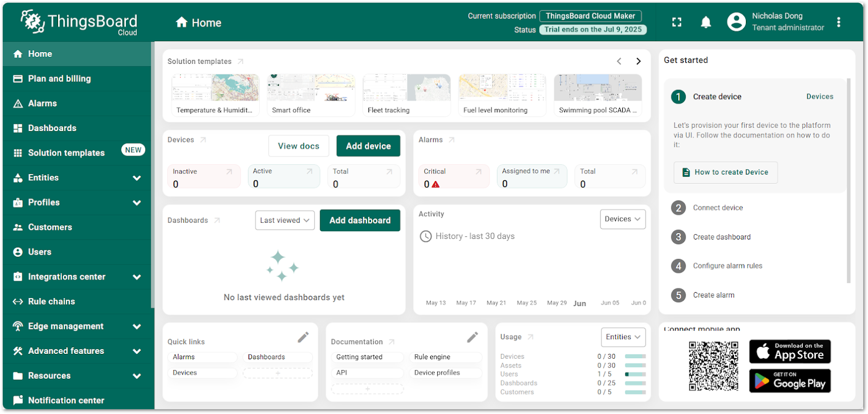
Task: Click View docs button
Action: (x=298, y=146)
